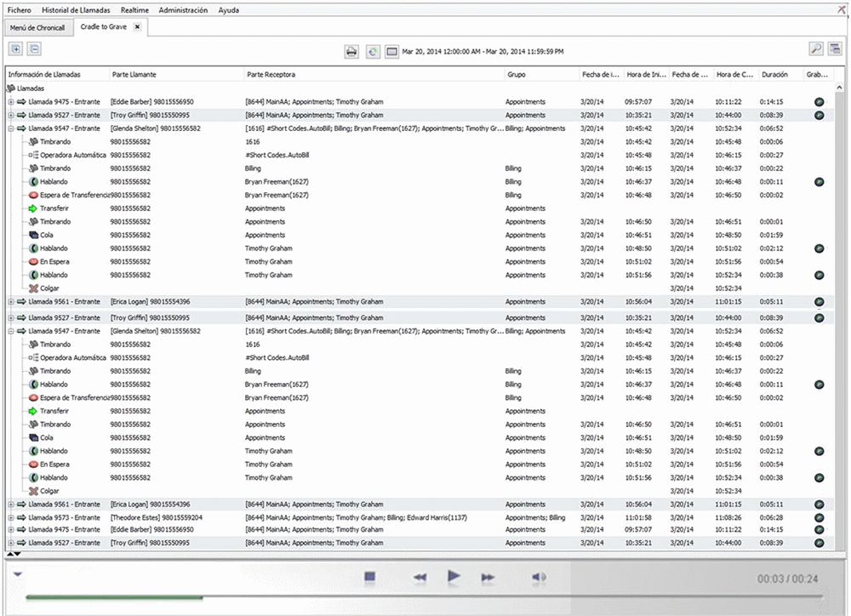
Task: Click the Hora de Ini... column header
Action: click(646, 74)
